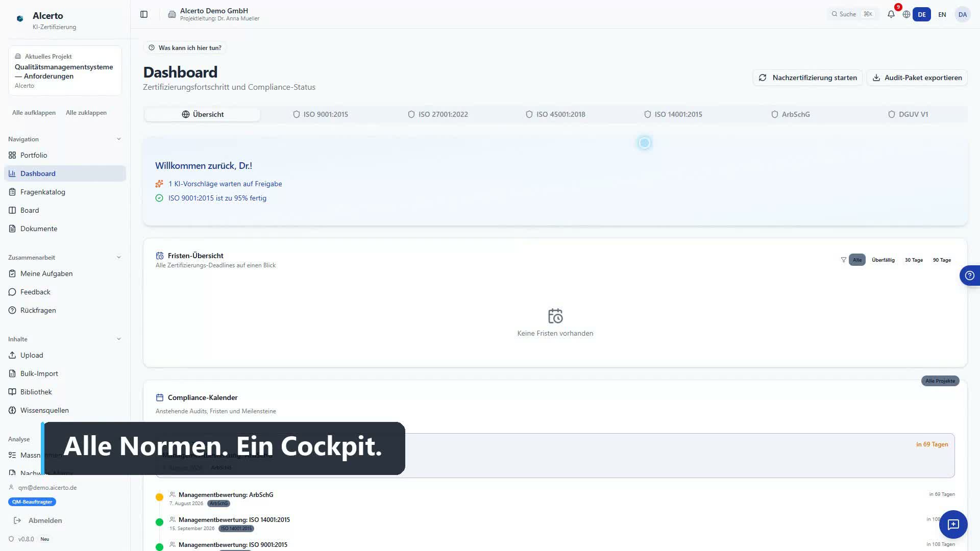Click Alle zuklappen
Viewport: 980px width, 551px height.
86,113
